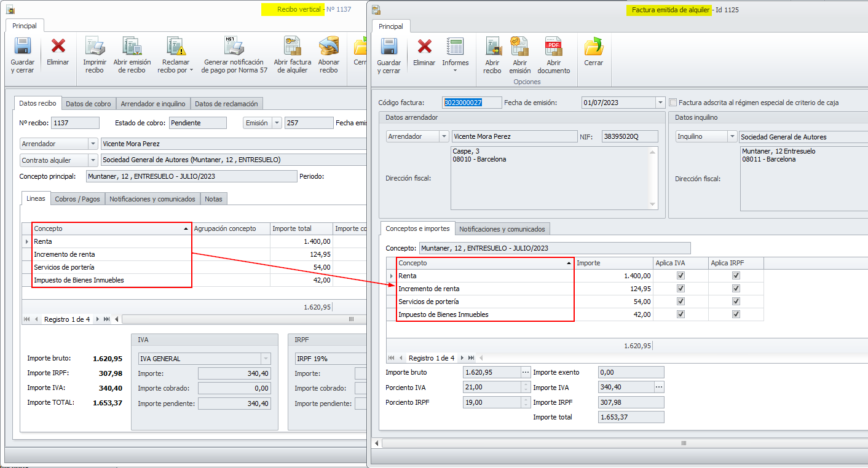Image resolution: width=868 pixels, height=468 pixels.
Task: Click Generar notificación de pago por Norma 57
Action: click(234, 55)
